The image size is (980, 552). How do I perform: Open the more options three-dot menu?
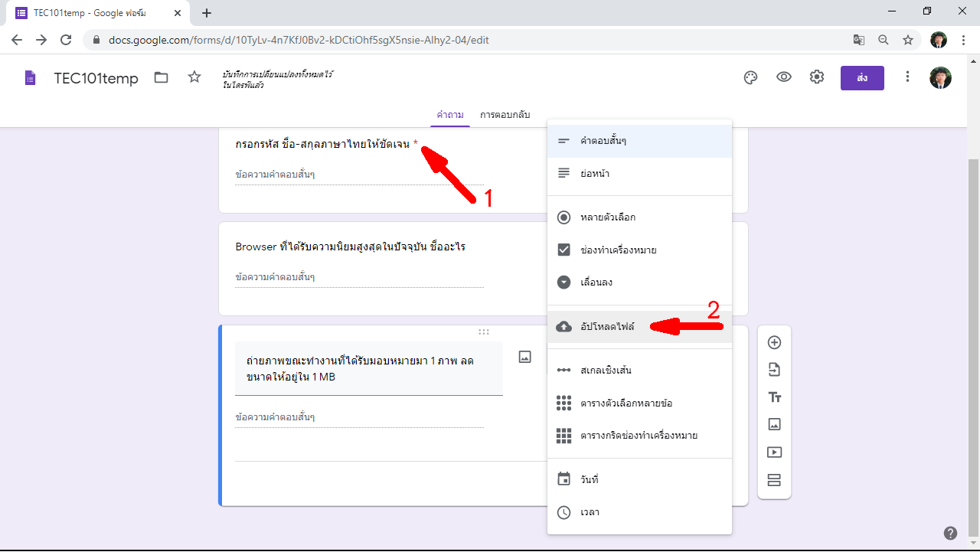pyautogui.click(x=907, y=77)
